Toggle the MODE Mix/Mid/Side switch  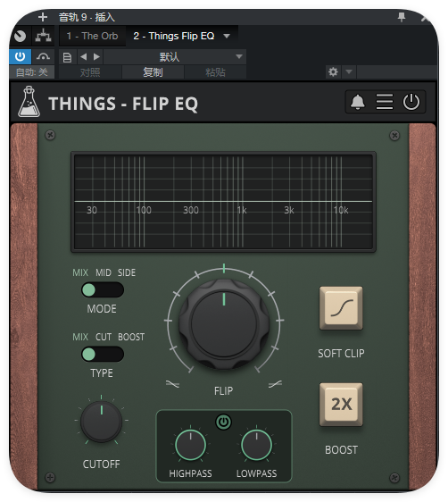103,290
